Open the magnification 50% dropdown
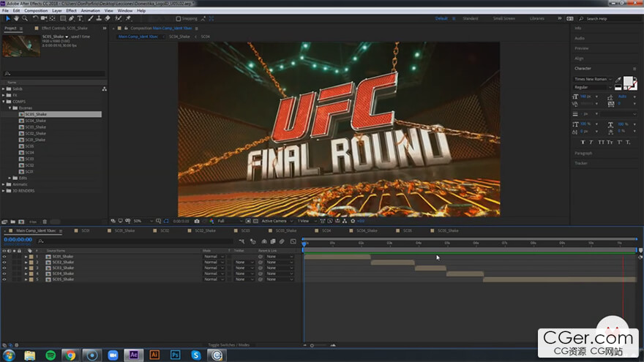This screenshot has width=644, height=362. pos(143,221)
